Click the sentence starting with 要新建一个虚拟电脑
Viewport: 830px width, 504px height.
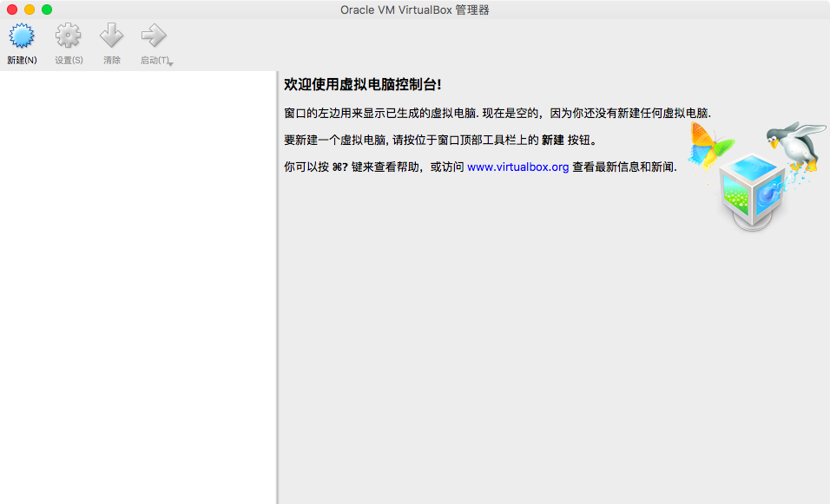point(440,141)
